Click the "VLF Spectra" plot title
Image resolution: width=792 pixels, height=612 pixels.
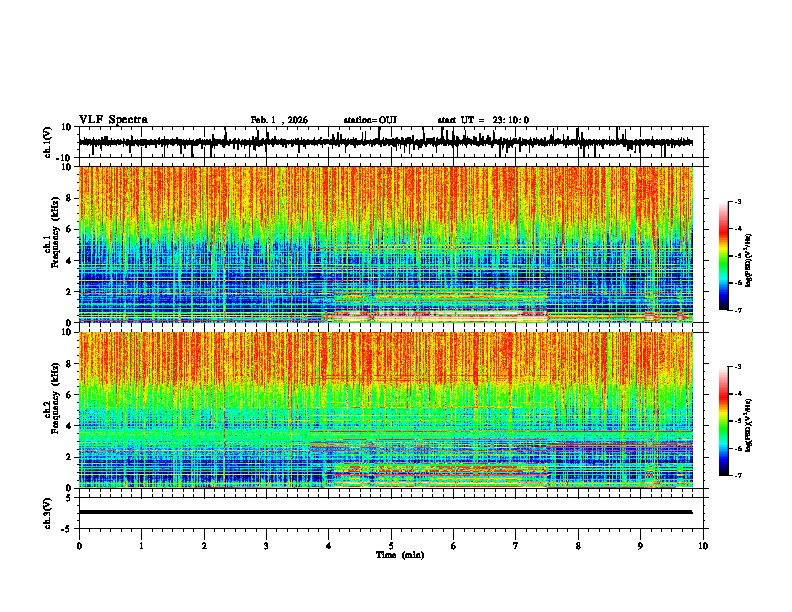point(113,120)
